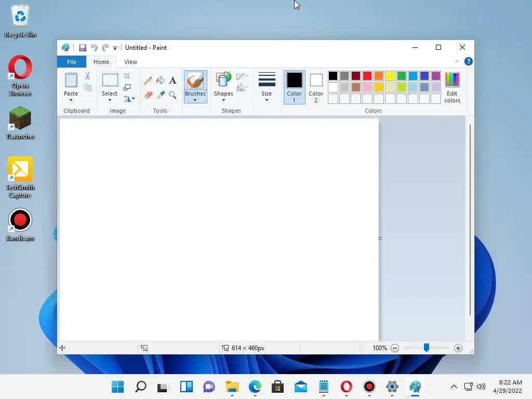The width and height of the screenshot is (532, 399).
Task: Click the Windows Start button
Action: [118, 387]
